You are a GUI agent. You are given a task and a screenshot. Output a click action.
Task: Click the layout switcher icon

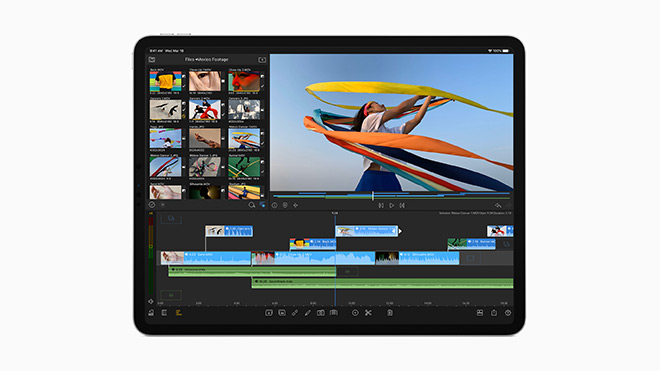pyautogui.click(x=480, y=313)
